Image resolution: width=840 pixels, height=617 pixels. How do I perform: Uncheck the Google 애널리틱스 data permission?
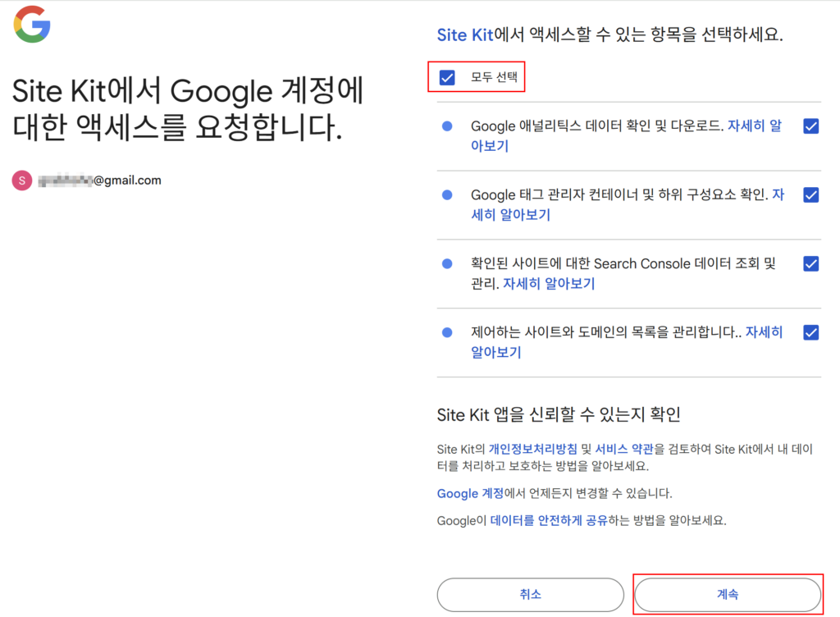click(x=811, y=126)
